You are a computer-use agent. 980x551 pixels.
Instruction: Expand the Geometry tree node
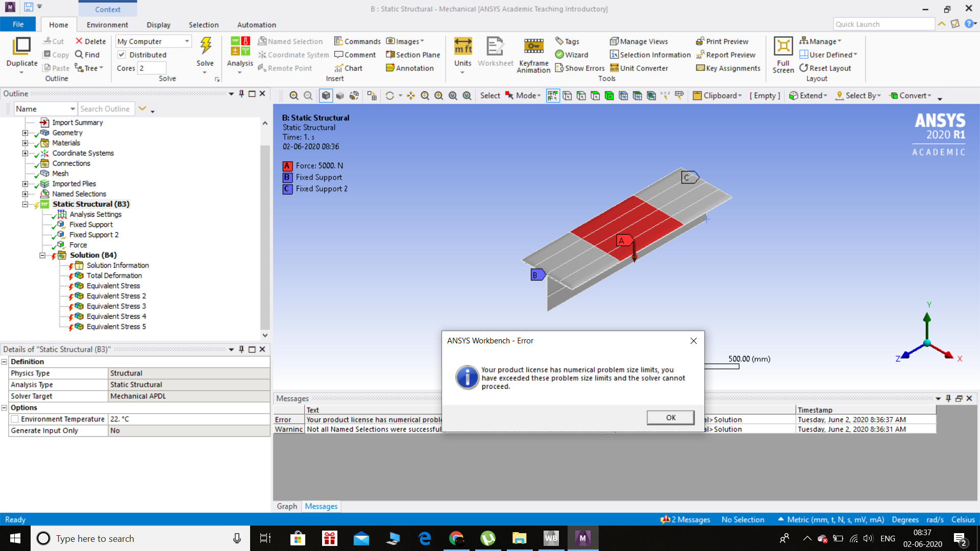click(25, 133)
